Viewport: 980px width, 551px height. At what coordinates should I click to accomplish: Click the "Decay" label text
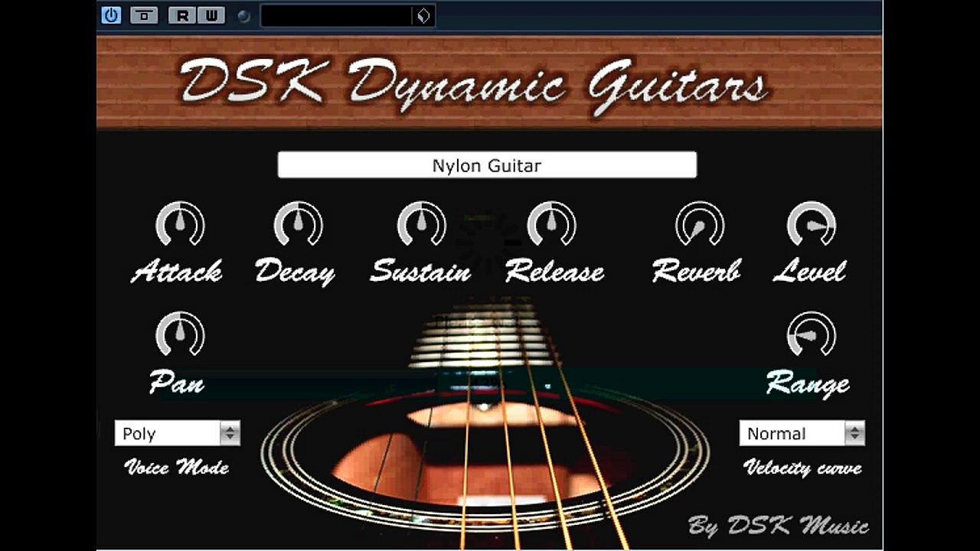295,272
